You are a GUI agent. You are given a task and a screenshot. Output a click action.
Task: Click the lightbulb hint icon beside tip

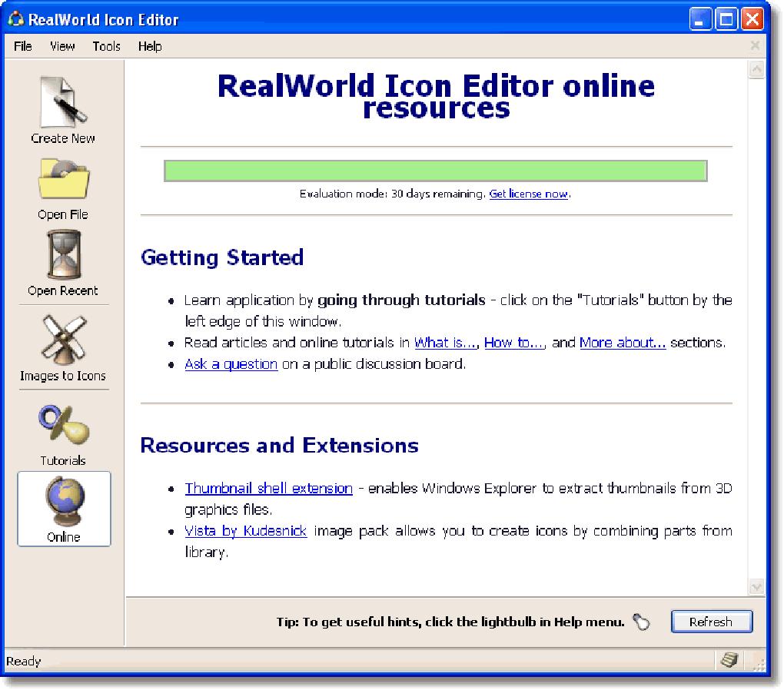pos(641,622)
